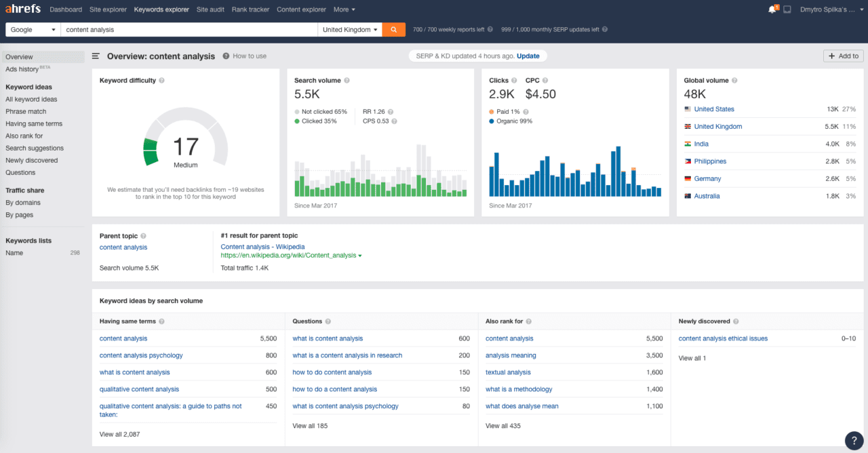Open Site explorer in top navigation
The image size is (868, 453).
pos(108,9)
